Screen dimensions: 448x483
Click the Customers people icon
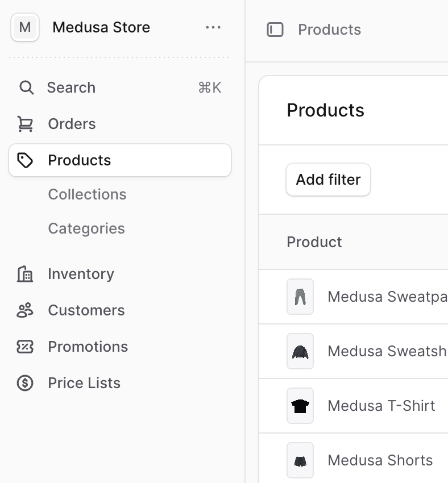pos(25,310)
